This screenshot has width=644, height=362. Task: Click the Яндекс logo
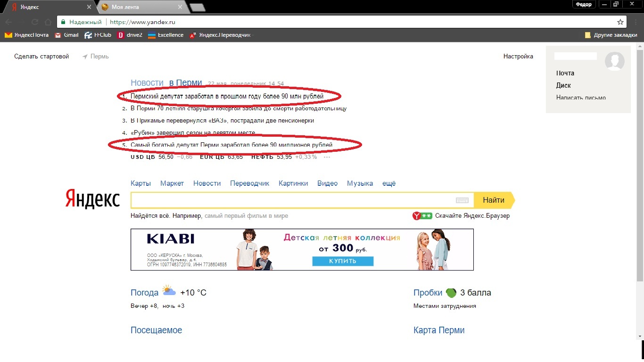(92, 199)
